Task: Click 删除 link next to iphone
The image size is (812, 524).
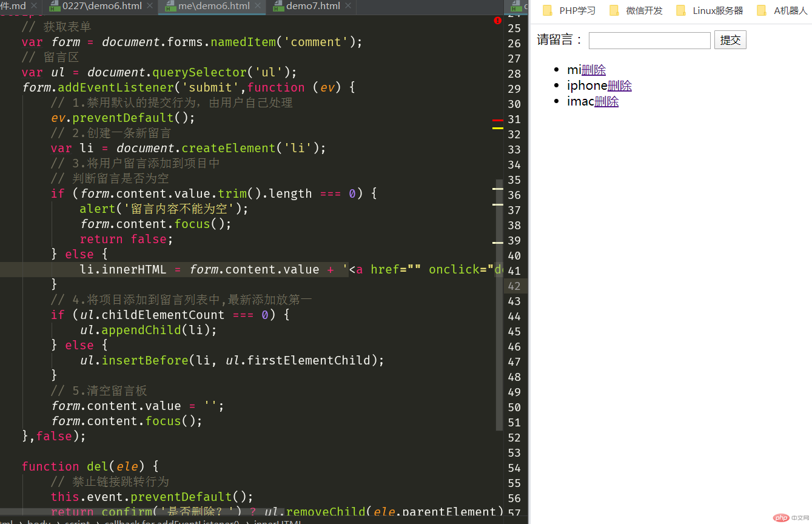Action: click(620, 86)
